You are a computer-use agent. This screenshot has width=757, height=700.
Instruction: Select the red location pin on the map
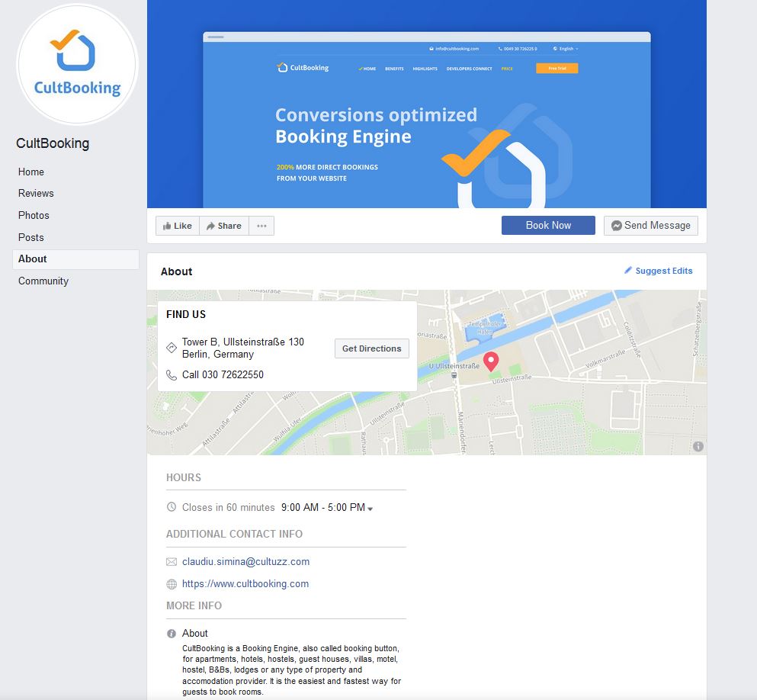pyautogui.click(x=490, y=361)
